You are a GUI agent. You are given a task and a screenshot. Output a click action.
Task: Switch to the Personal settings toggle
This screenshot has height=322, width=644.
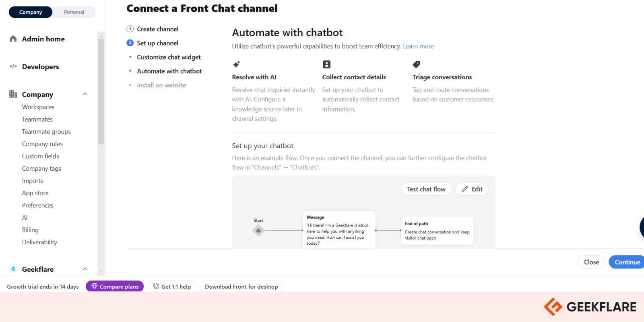coord(74,12)
